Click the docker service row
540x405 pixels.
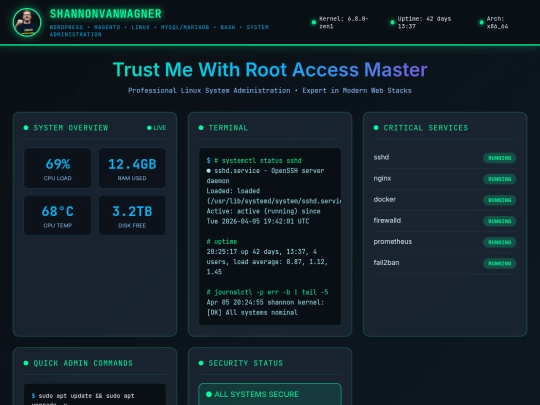(445, 200)
